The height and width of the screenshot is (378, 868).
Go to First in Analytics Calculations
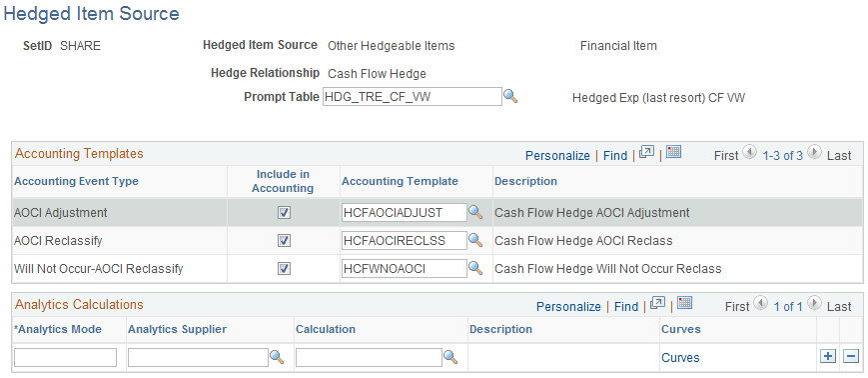coord(737,307)
